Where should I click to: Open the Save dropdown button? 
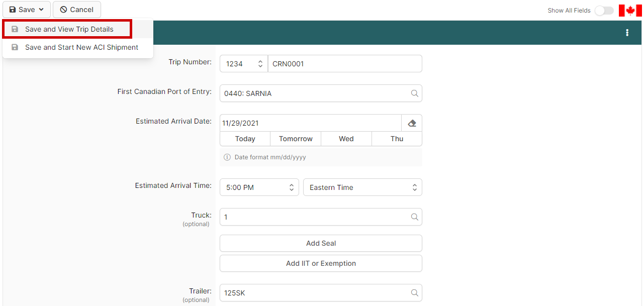coord(27,10)
